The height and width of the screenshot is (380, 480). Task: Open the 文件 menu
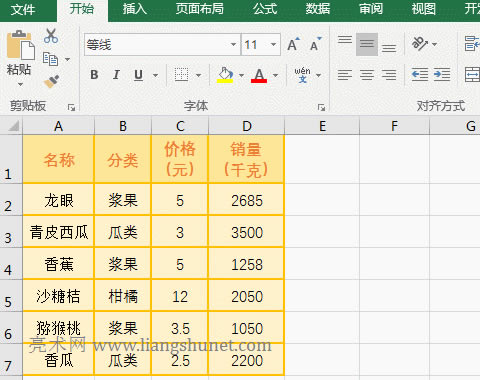pos(23,9)
